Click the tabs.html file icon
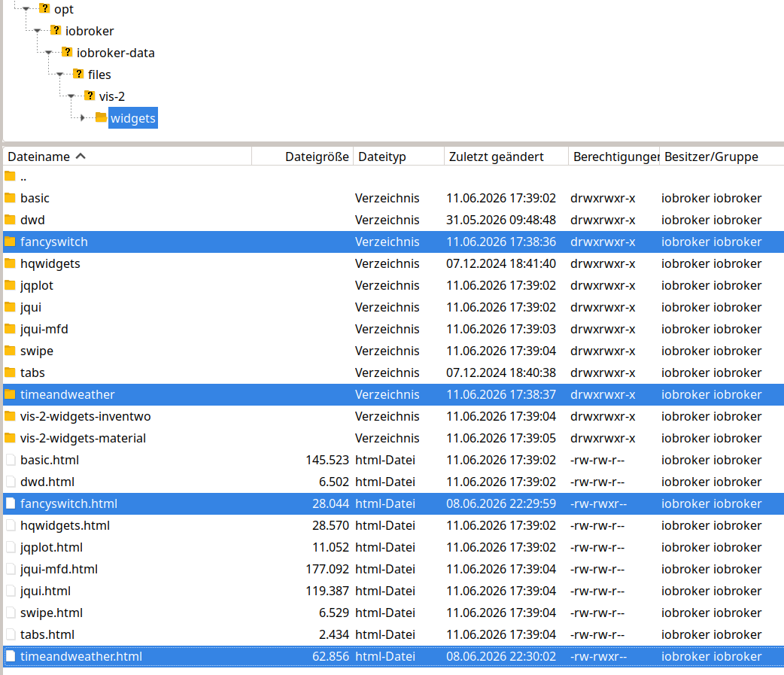This screenshot has height=675, width=784. click(11, 634)
